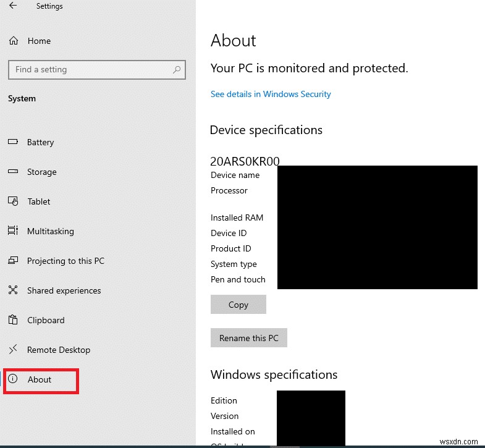Click the Home house icon

[x=14, y=41]
